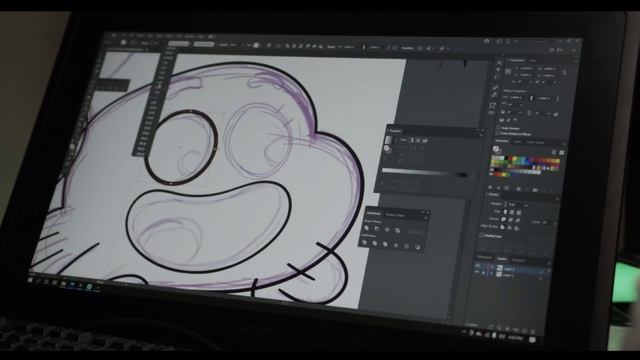Enable the Scale Strokes & Effects checkbox
Viewport: 640px width, 360px height.
[498, 133]
